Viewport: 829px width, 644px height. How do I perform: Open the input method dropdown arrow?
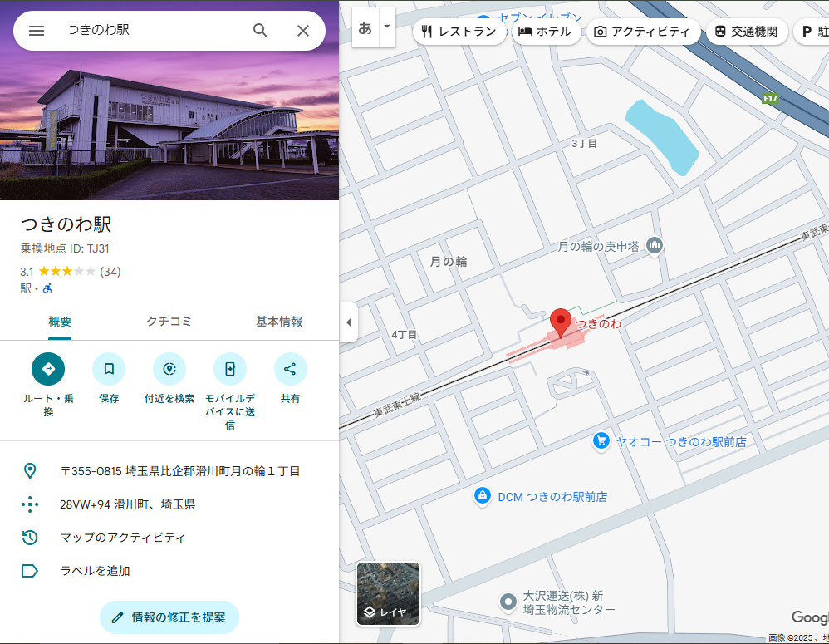tap(385, 26)
